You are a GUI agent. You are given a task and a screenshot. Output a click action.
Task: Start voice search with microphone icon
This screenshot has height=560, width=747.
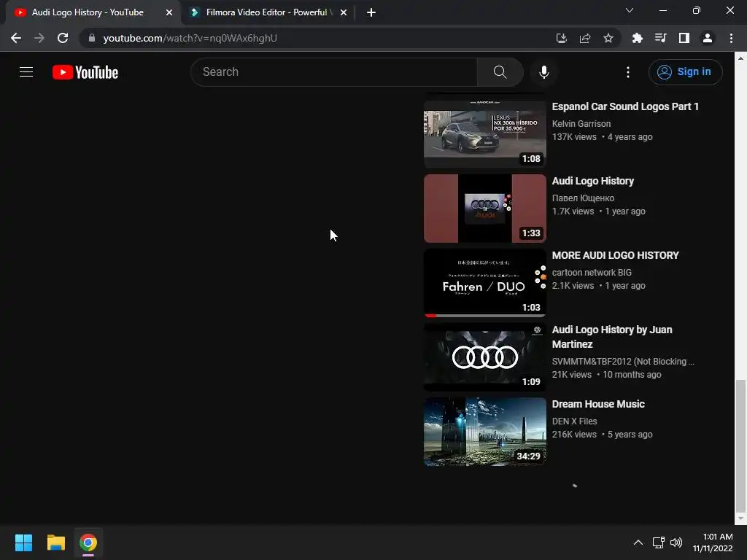click(x=543, y=72)
